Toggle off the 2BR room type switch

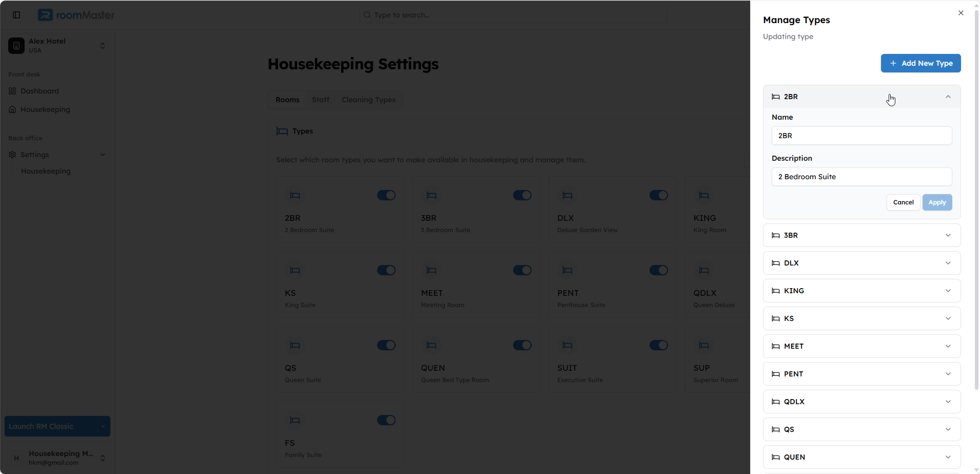pos(386,195)
